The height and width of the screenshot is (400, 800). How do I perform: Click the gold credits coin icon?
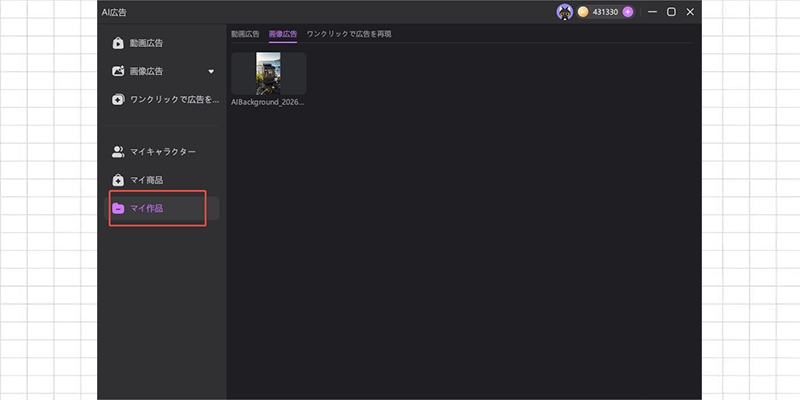point(583,12)
